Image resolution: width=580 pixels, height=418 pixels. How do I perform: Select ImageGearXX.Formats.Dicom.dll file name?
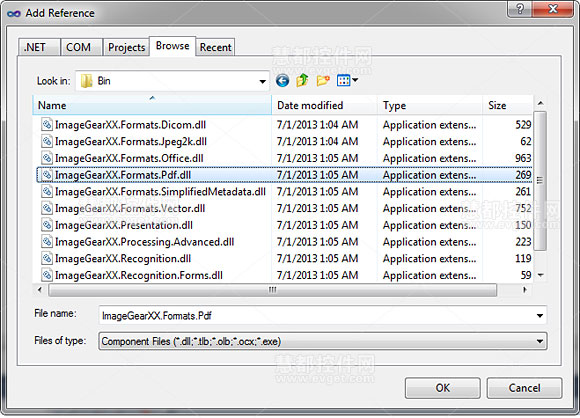[130, 125]
